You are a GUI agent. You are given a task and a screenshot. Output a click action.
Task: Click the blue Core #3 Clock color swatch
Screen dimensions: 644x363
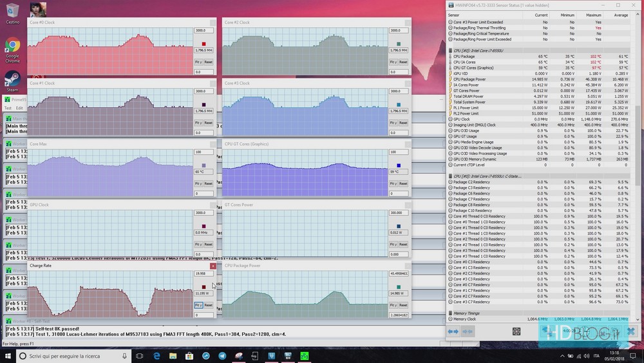coord(399,104)
